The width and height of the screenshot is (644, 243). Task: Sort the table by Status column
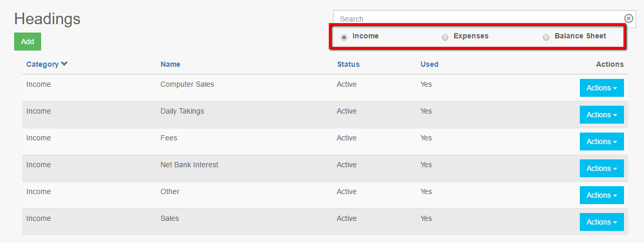[x=348, y=64]
